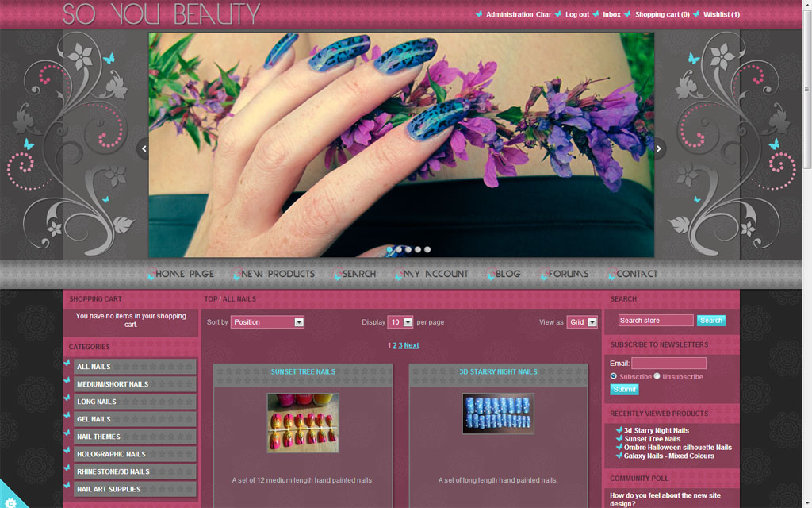Click the previous slide arrow on banner
The height and width of the screenshot is (508, 812).
144,148
